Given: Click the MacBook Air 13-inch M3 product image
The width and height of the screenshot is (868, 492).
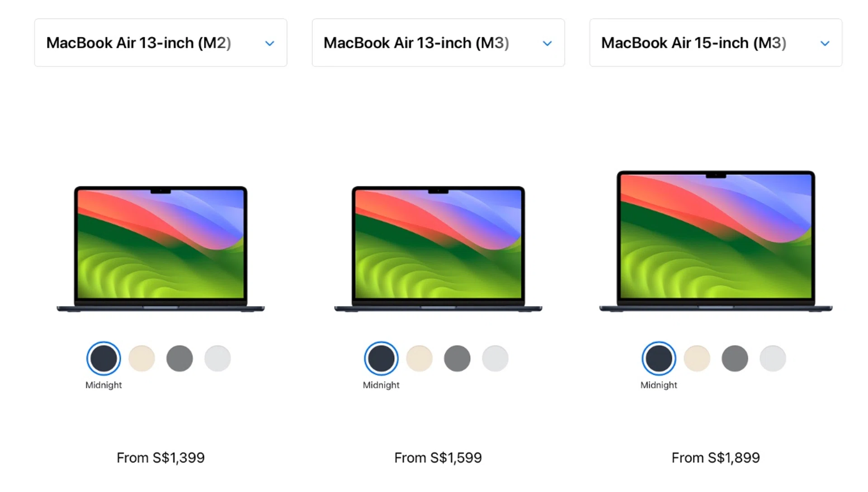Looking at the screenshot, I should (x=438, y=246).
